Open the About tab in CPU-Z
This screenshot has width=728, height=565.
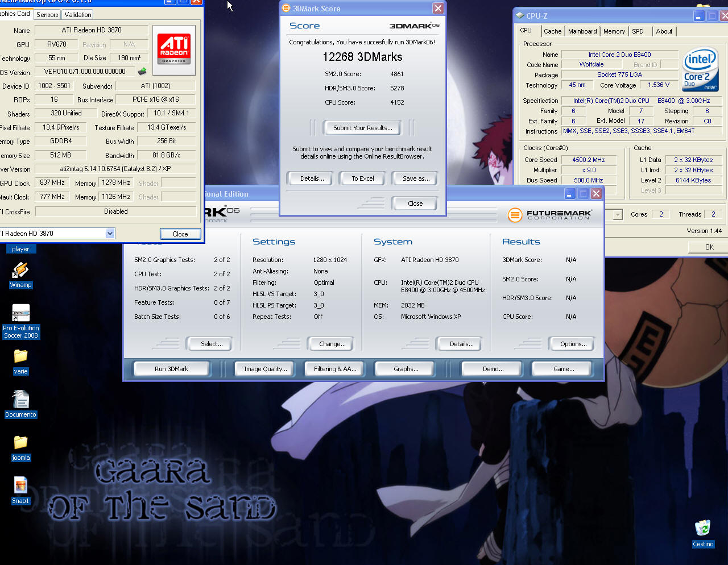coord(664,31)
